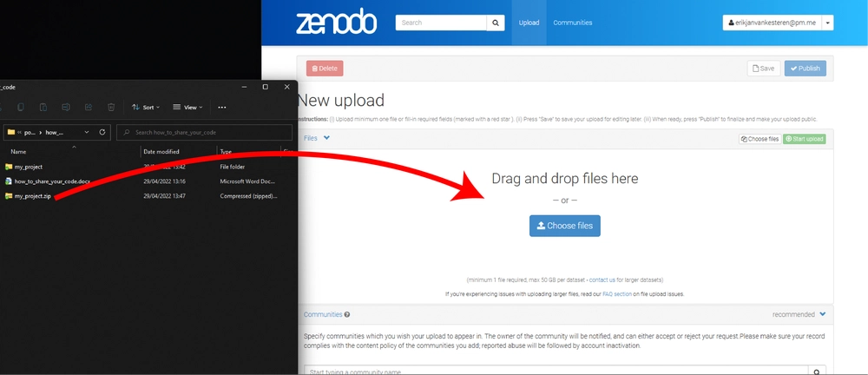Screen dimensions: 868x375
Task: Click the Files section label
Action: (x=311, y=138)
